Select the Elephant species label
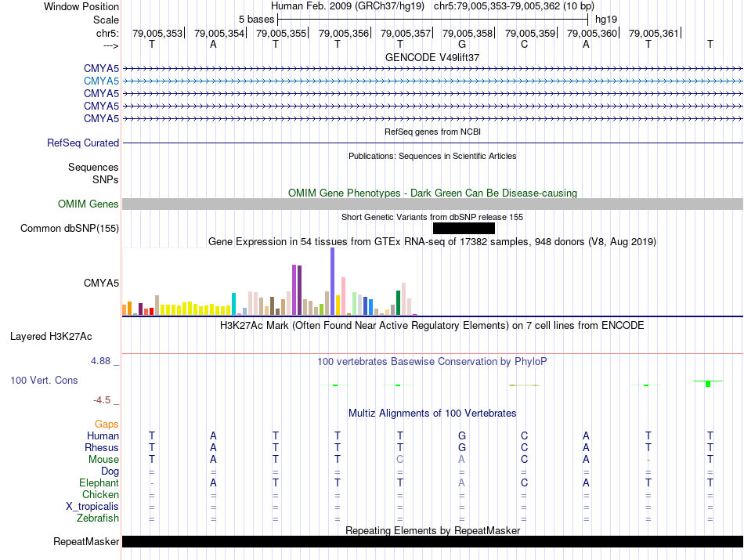The image size is (744, 560). pyautogui.click(x=98, y=483)
